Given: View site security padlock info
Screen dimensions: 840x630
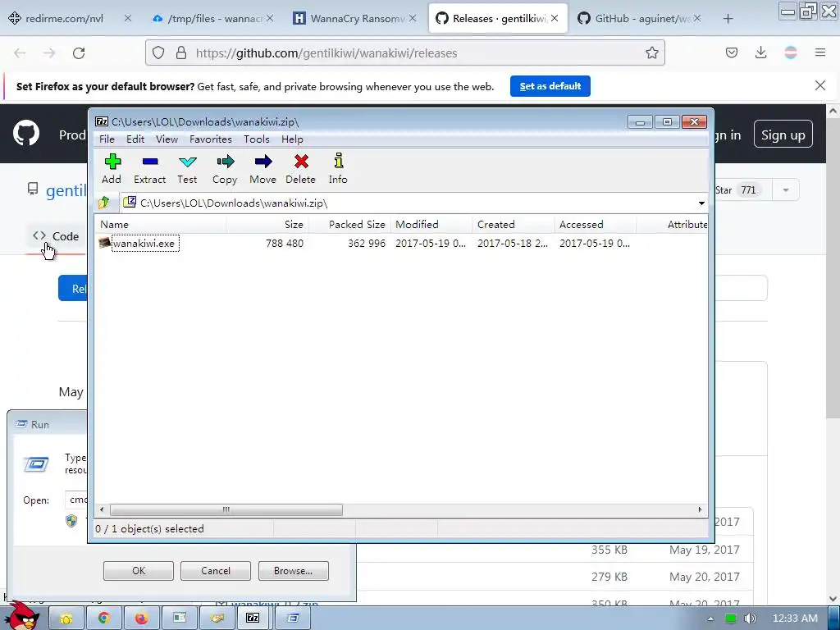Looking at the screenshot, I should [x=181, y=52].
